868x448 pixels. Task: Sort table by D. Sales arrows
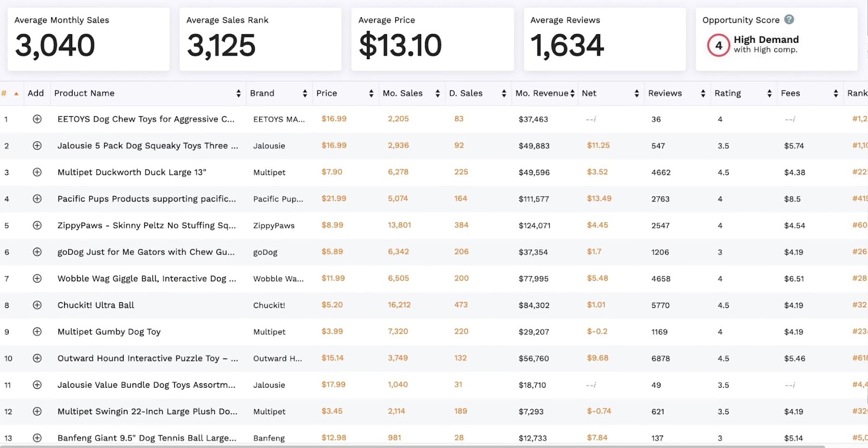[x=504, y=93]
